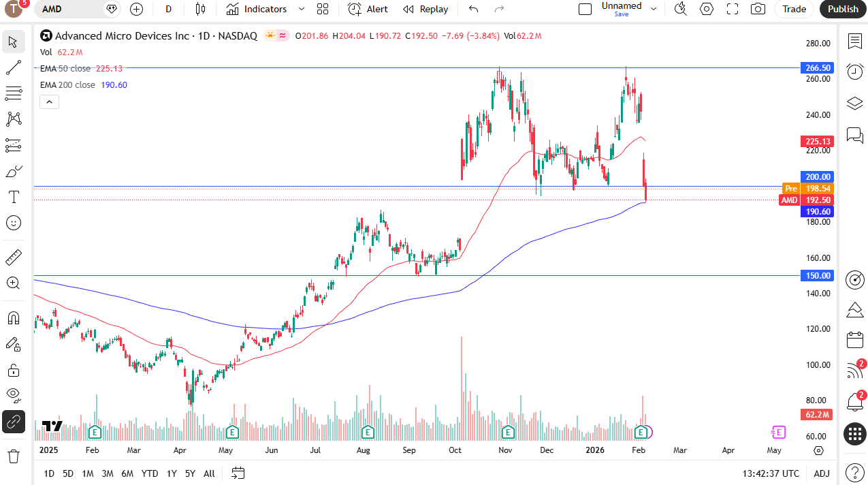Open chart settings hexagon icon
Screen dimensions: 868x485
(x=707, y=9)
